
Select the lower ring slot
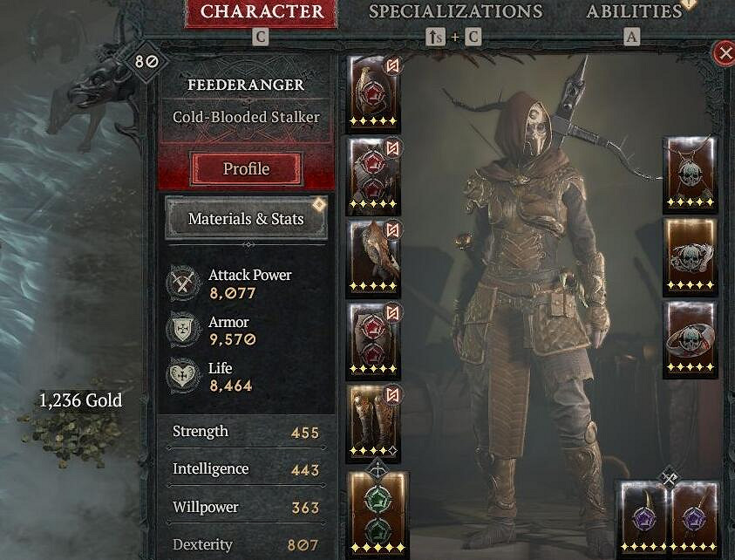pyautogui.click(x=690, y=338)
